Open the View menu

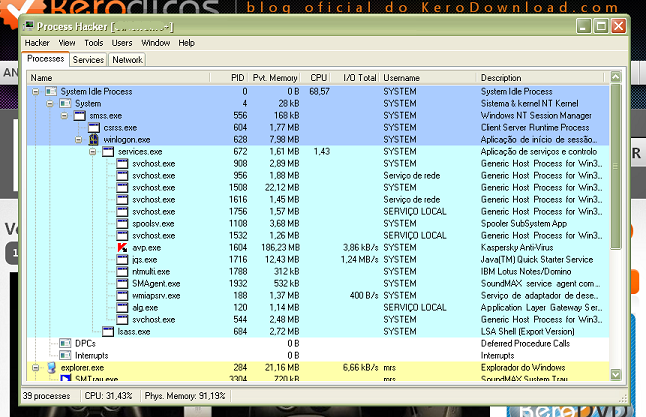[x=67, y=43]
